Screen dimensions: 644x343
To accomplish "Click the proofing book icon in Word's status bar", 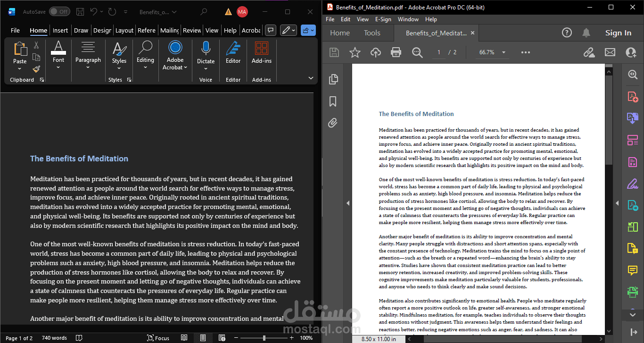I will click(x=79, y=338).
